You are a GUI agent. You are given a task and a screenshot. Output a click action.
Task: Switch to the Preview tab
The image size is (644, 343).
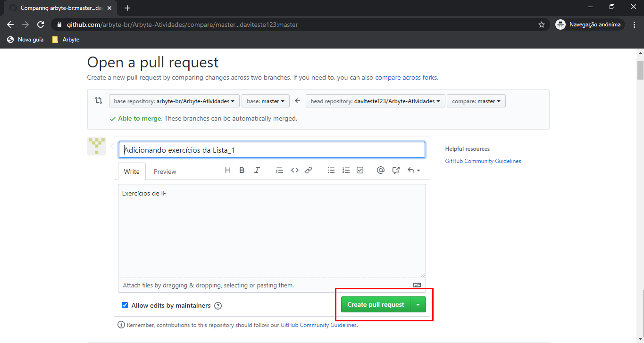pyautogui.click(x=165, y=171)
